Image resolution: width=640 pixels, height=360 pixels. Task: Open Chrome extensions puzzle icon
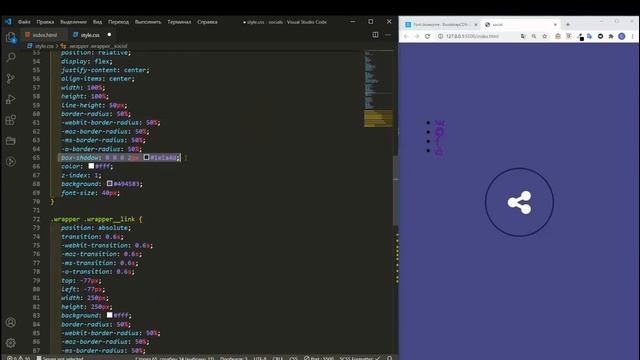611,36
